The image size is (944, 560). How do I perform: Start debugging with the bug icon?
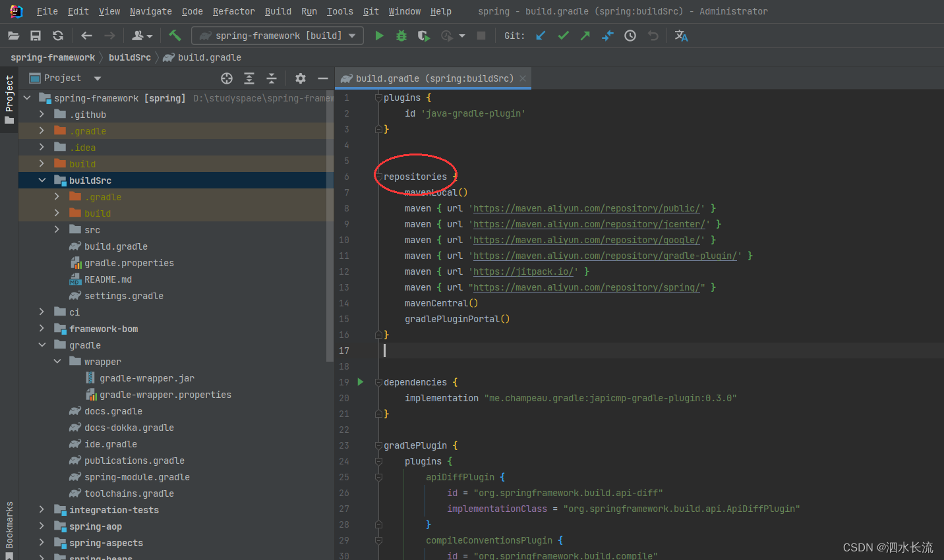pyautogui.click(x=401, y=36)
